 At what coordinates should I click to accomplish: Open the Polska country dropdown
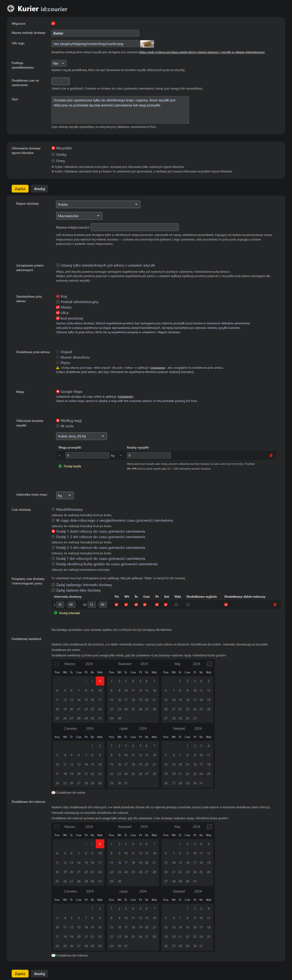pyautogui.click(x=98, y=205)
